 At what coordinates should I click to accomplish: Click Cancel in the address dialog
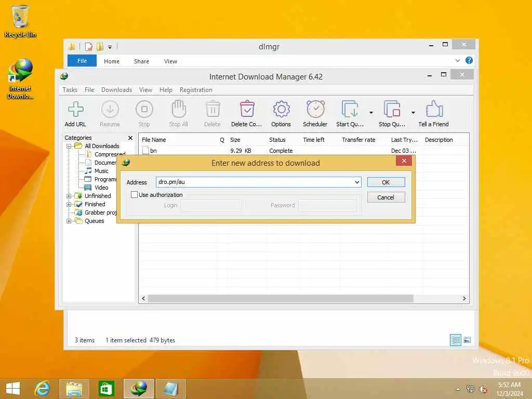386,197
